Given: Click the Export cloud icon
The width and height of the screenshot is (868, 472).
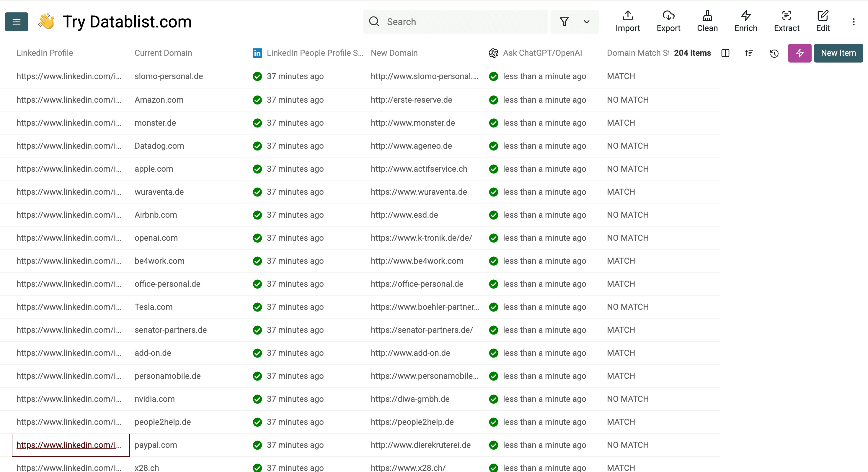Looking at the screenshot, I should tap(668, 21).
